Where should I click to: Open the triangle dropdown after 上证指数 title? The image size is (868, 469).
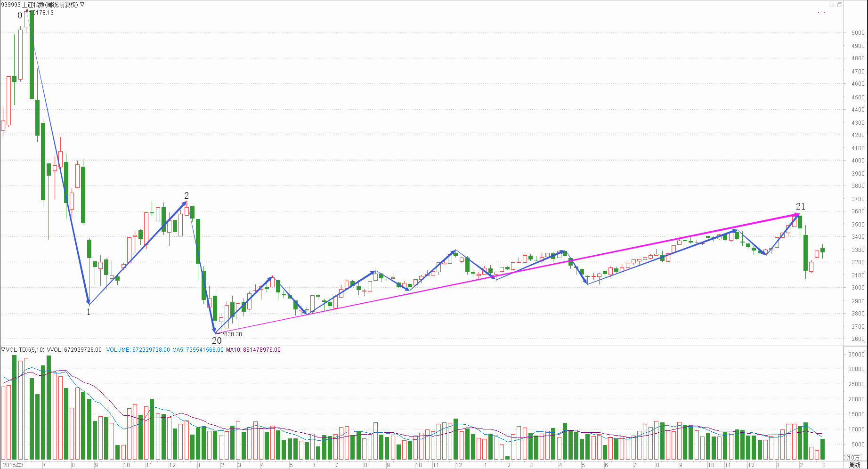[82, 5]
